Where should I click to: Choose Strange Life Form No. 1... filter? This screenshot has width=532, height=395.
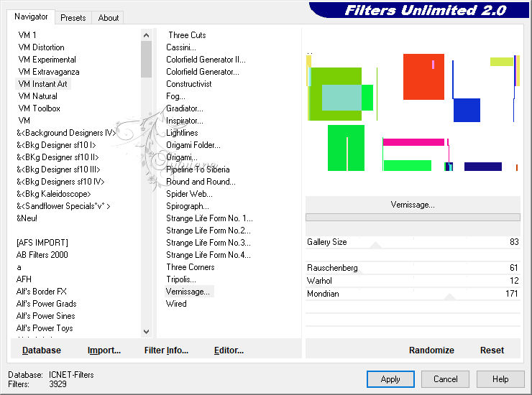click(x=209, y=218)
